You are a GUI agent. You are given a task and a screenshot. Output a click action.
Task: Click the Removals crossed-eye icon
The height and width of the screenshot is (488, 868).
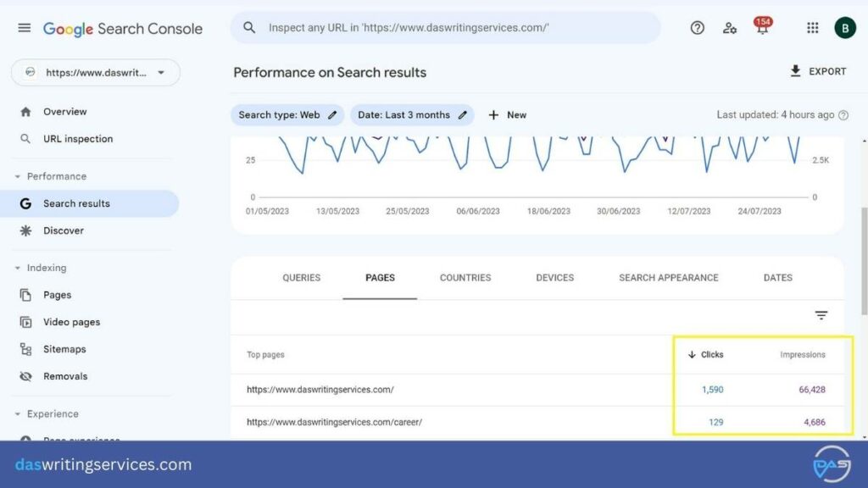pyautogui.click(x=25, y=376)
